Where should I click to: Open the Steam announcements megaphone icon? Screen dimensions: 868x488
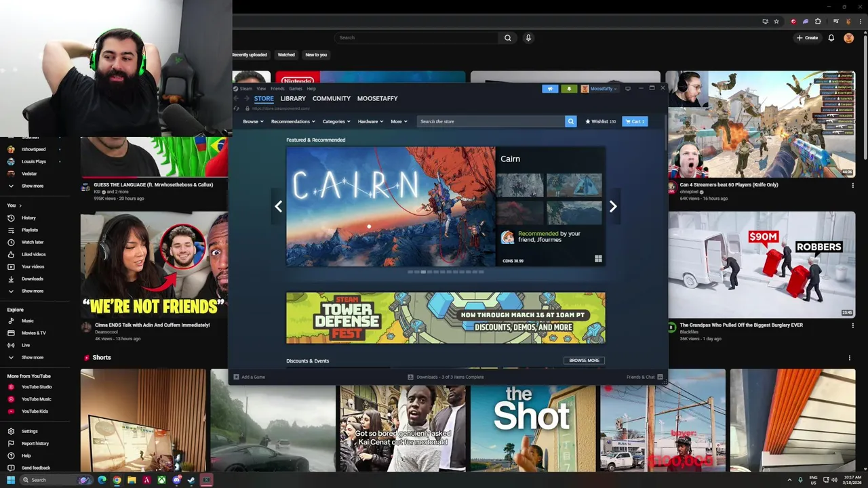(550, 89)
